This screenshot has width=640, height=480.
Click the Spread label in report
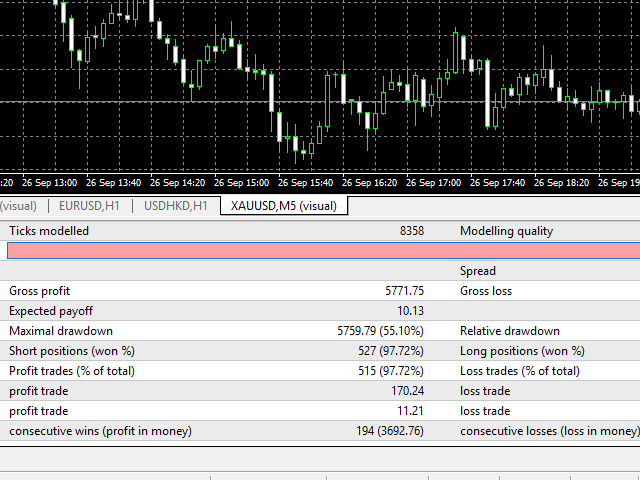click(x=478, y=271)
